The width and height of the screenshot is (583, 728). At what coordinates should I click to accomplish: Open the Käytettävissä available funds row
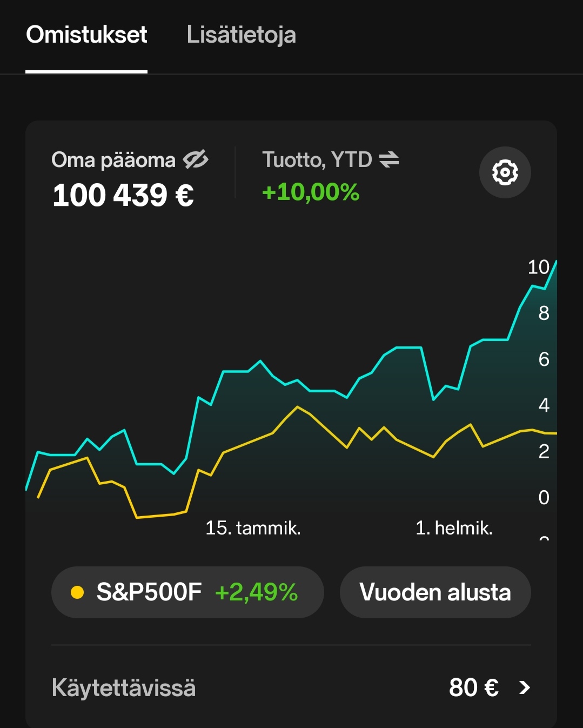[x=124, y=688]
